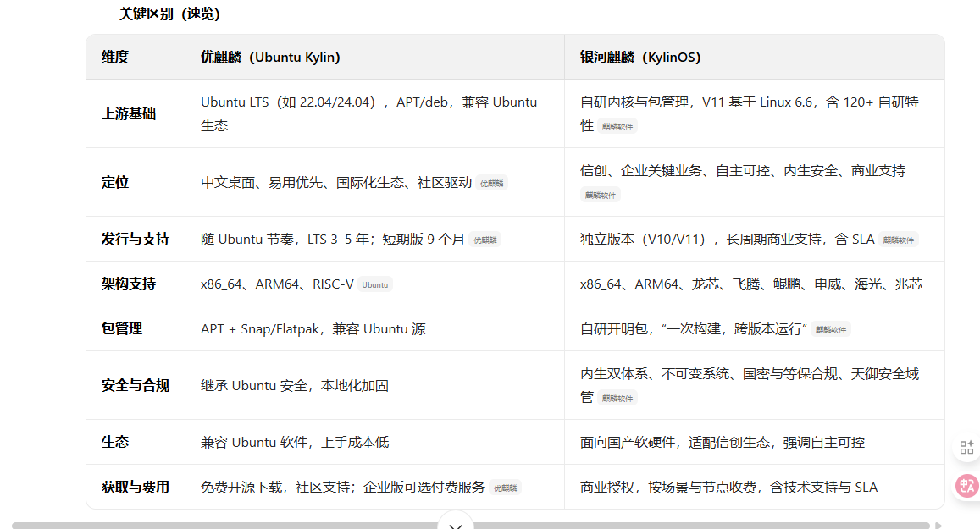Open 麒麟软件 citation chip in 定位 row

[601, 196]
